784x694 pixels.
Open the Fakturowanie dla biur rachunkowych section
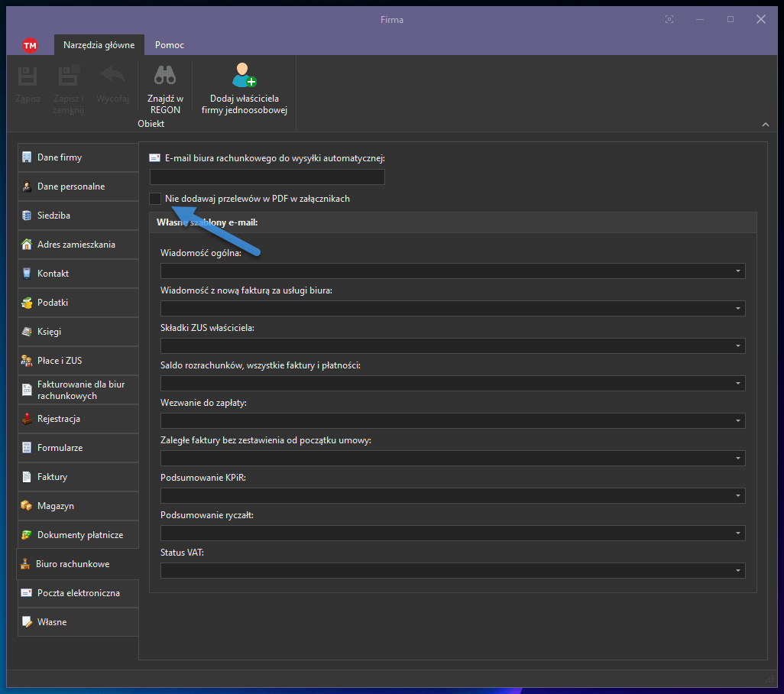[78, 390]
